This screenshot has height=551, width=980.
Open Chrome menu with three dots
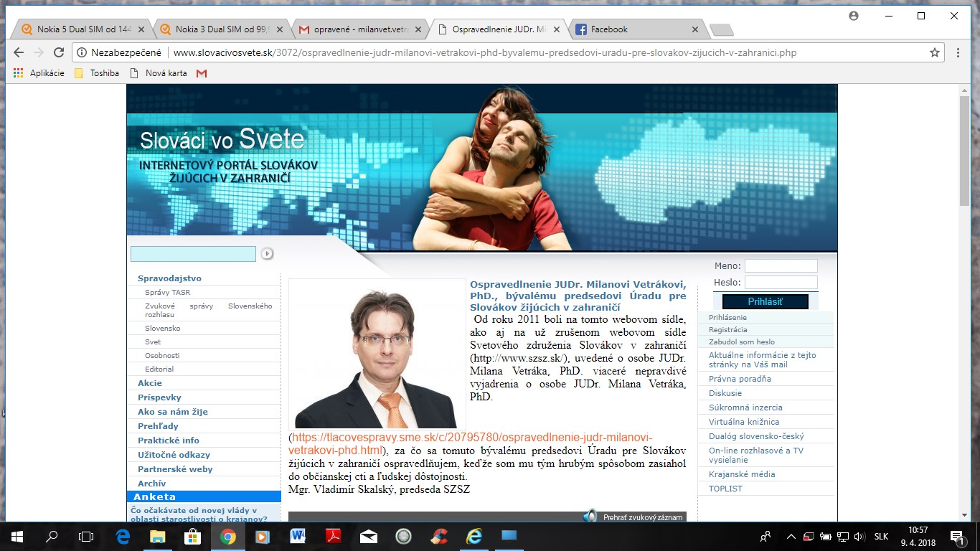[x=958, y=52]
